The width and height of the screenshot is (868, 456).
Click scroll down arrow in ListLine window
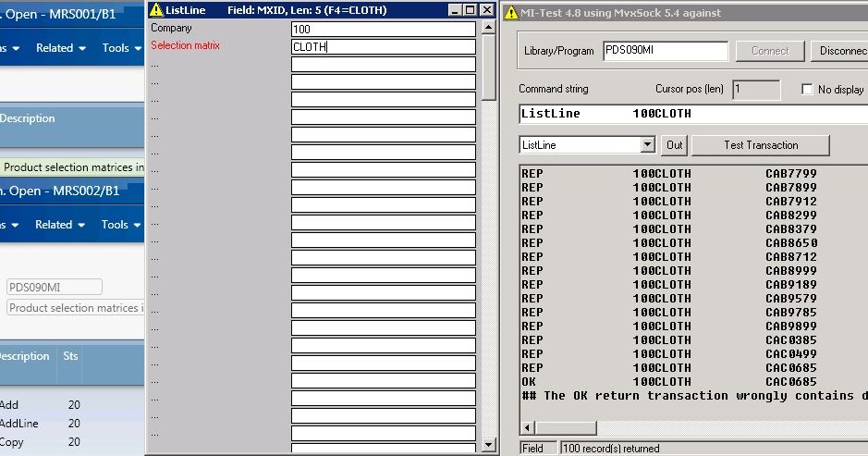point(488,444)
